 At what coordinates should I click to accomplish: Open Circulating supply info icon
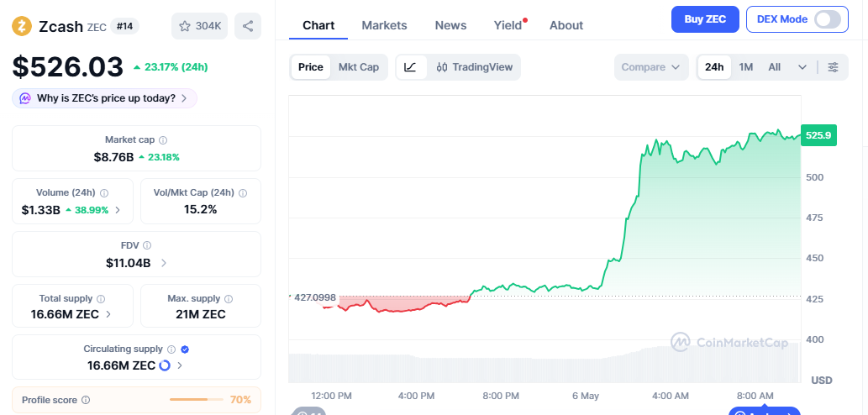(171, 349)
